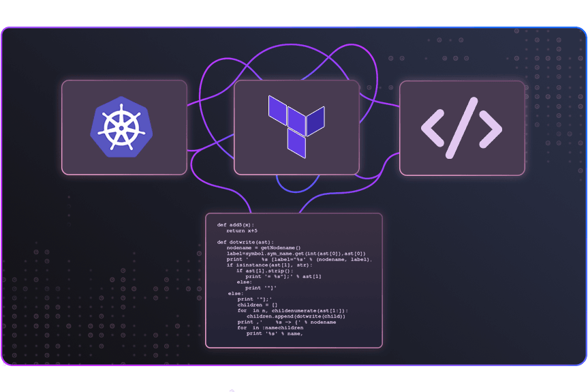Click the code brackets icon
Image resolution: width=588 pixels, height=392 pixels.
coord(462,128)
